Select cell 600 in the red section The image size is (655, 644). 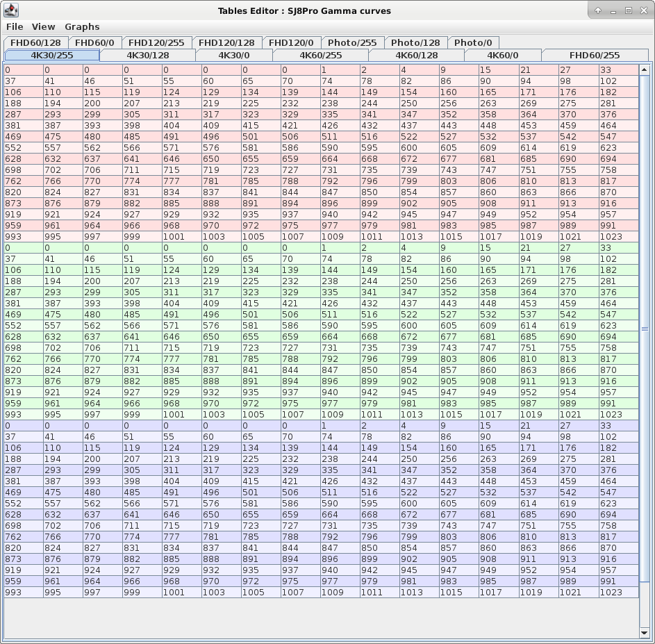tap(420, 147)
